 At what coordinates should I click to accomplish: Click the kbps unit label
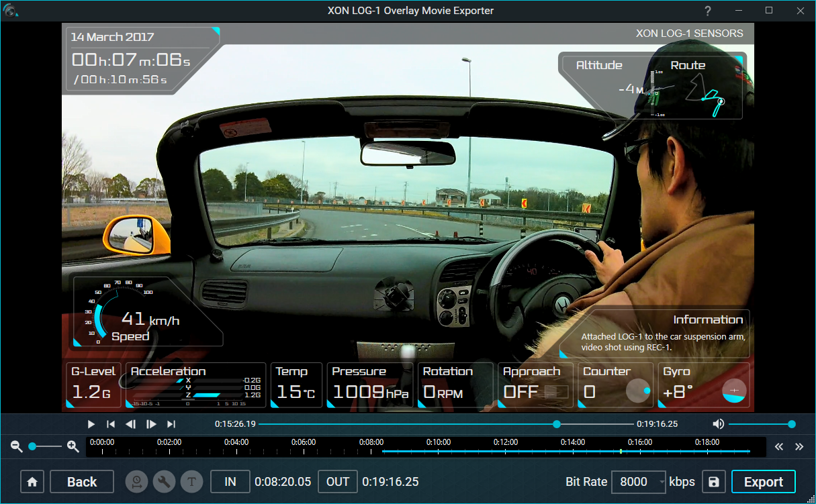pos(682,482)
